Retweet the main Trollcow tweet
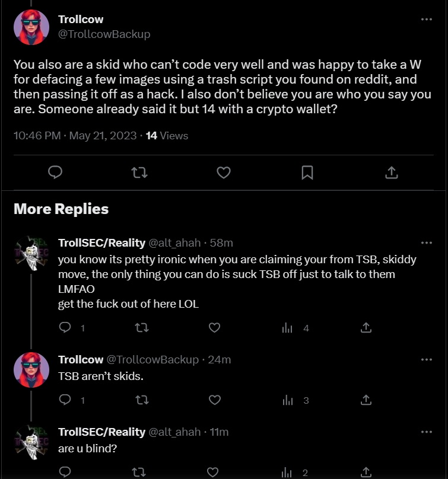This screenshot has width=448, height=479. tap(139, 173)
